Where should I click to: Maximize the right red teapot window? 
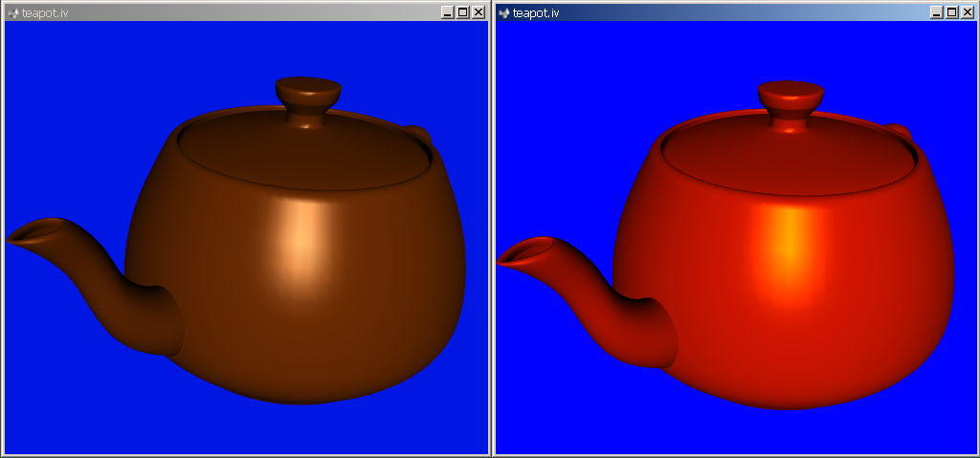951,12
